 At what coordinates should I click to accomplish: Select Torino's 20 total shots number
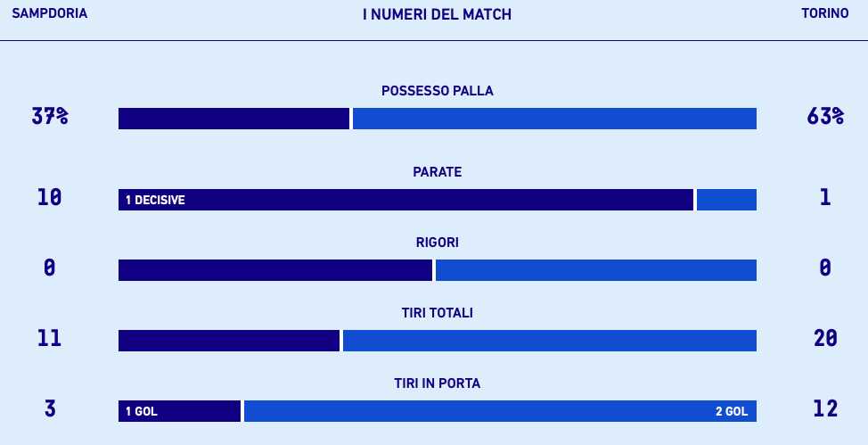(x=825, y=338)
